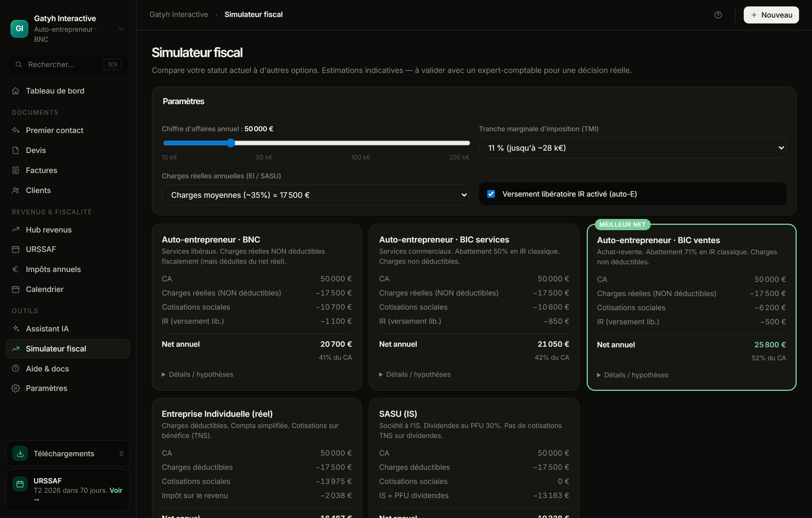Click the −13 163 € IS + PFU value
This screenshot has width=812, height=518.
tap(551, 496)
